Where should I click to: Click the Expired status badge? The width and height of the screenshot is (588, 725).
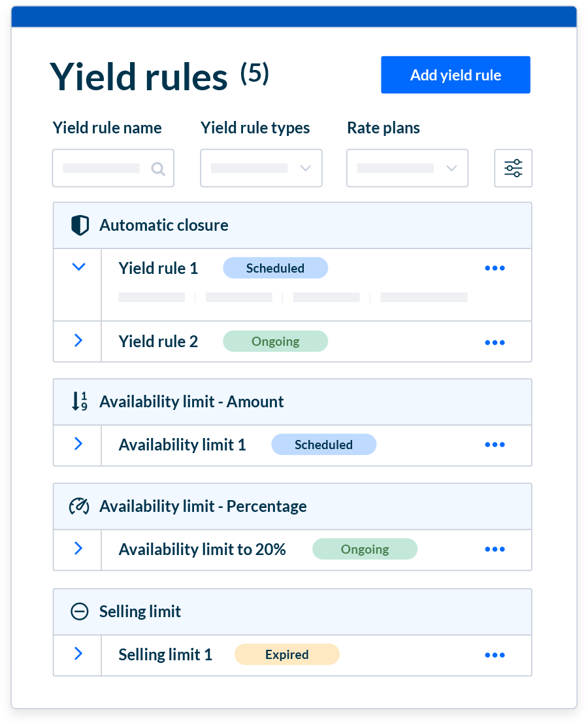[287, 654]
